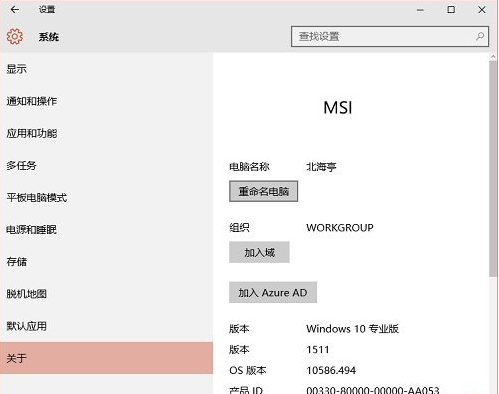Click the scrollbar up arrow
The image size is (499, 394).
tap(493, 57)
